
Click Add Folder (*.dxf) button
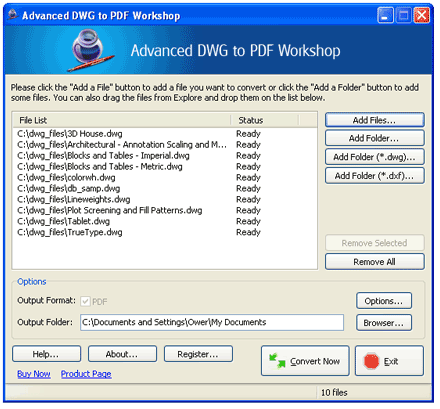pyautogui.click(x=375, y=176)
